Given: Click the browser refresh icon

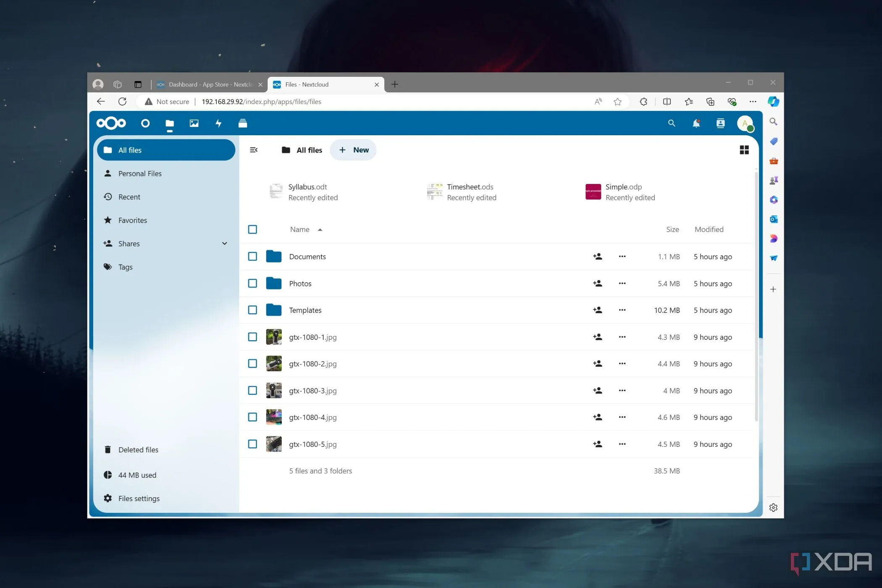Looking at the screenshot, I should tap(122, 101).
